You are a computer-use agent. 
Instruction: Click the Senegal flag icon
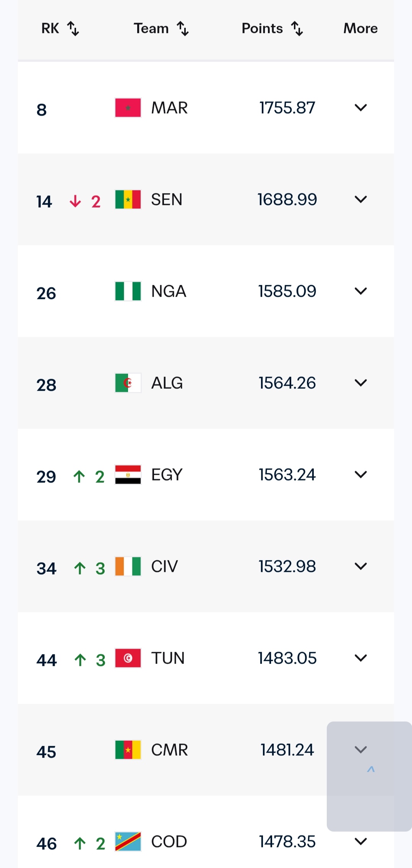click(128, 200)
